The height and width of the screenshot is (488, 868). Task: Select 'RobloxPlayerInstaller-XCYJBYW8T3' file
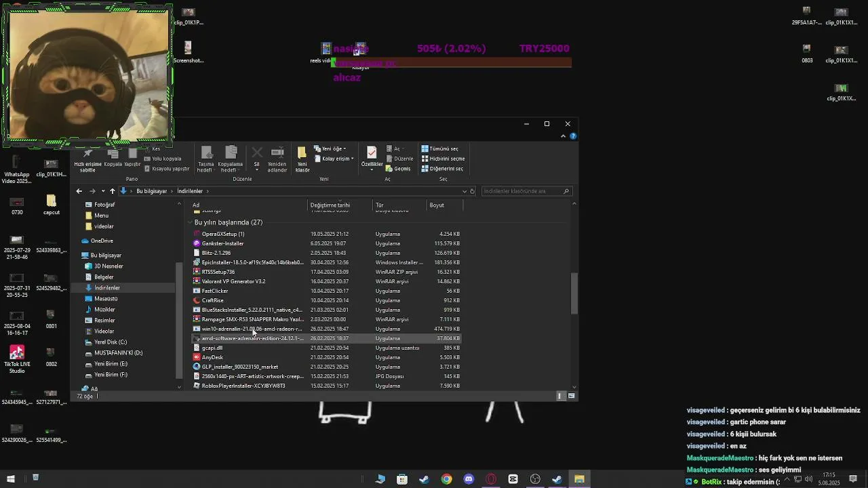(326, 386)
